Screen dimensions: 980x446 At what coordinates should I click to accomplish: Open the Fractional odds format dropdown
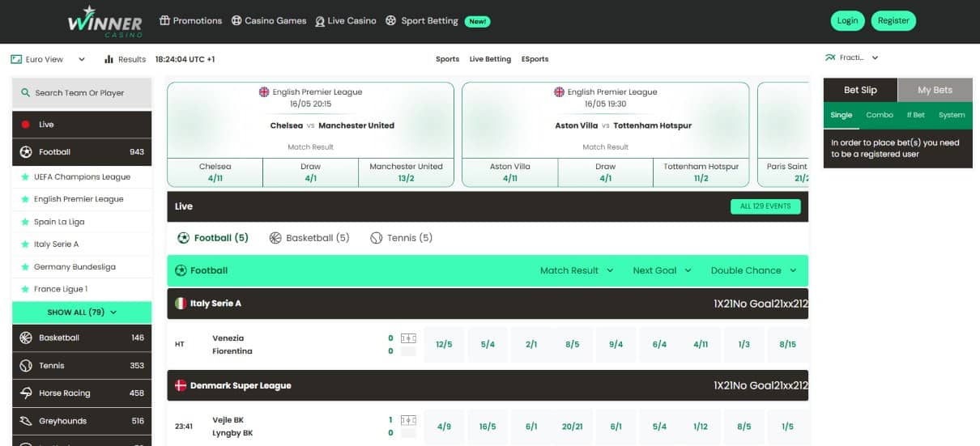click(851, 58)
